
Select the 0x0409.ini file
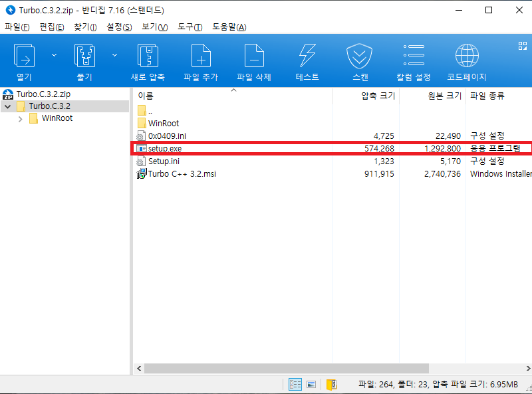[167, 136]
